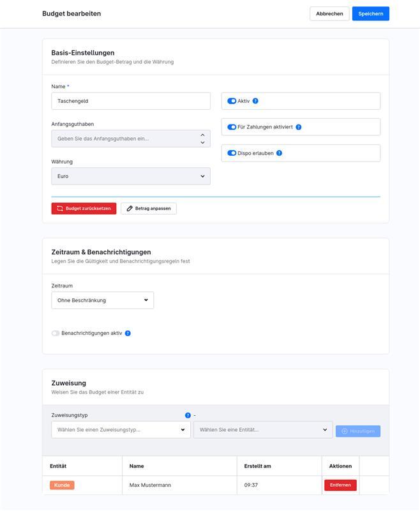The width and height of the screenshot is (420, 511).
Task: Open the entity selection dropdown
Action: pyautogui.click(x=263, y=430)
